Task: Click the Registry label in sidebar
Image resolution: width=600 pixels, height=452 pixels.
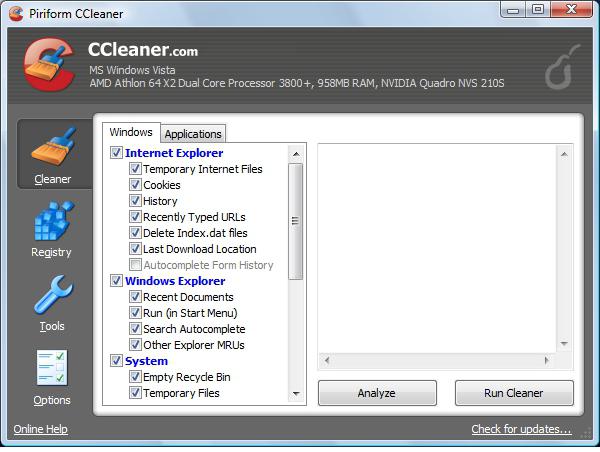Action: pos(51,253)
